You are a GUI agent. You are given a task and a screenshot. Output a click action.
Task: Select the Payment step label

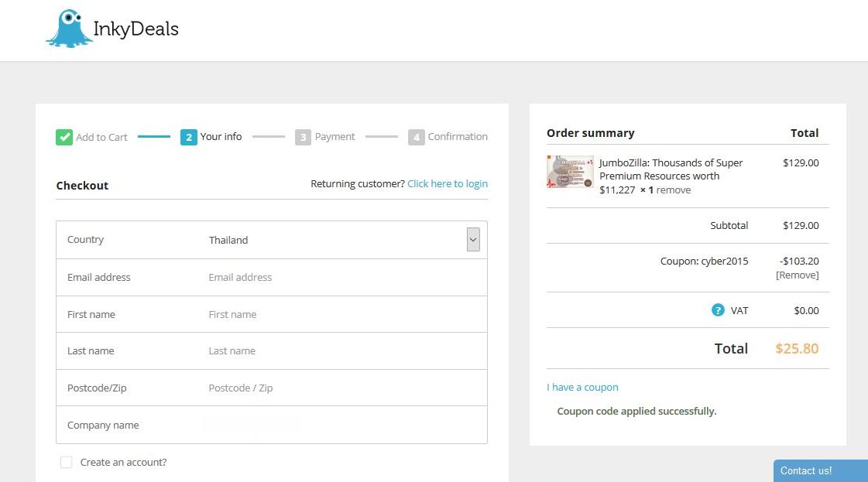(x=335, y=137)
